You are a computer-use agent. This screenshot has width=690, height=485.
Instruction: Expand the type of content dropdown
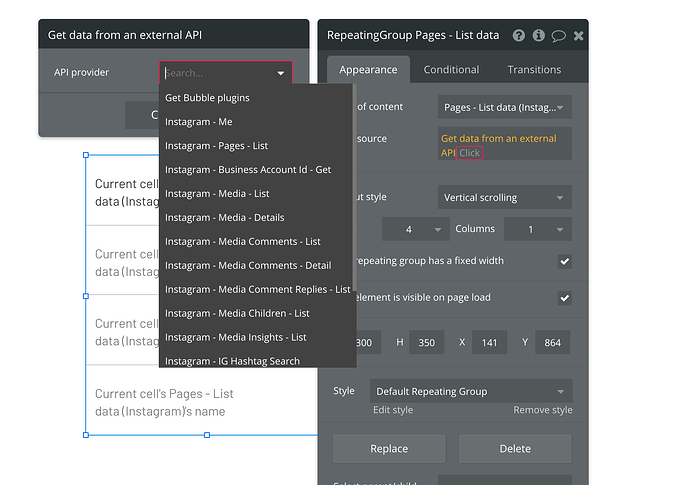pyautogui.click(x=504, y=107)
